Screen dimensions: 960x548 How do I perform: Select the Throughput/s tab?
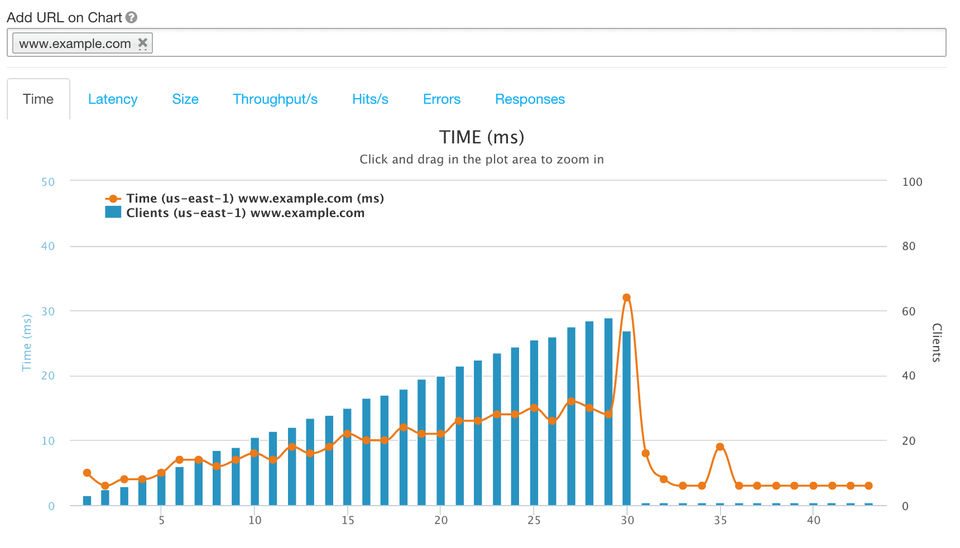click(x=275, y=99)
